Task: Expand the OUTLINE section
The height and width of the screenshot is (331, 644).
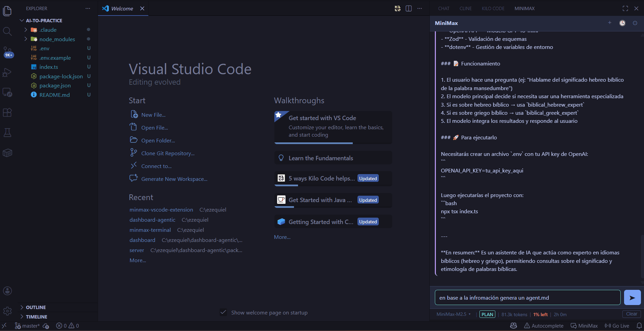Action: pos(35,307)
